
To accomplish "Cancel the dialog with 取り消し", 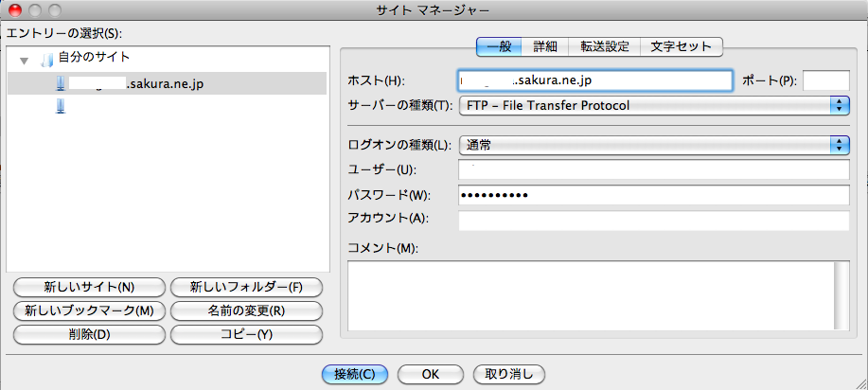I will [508, 373].
